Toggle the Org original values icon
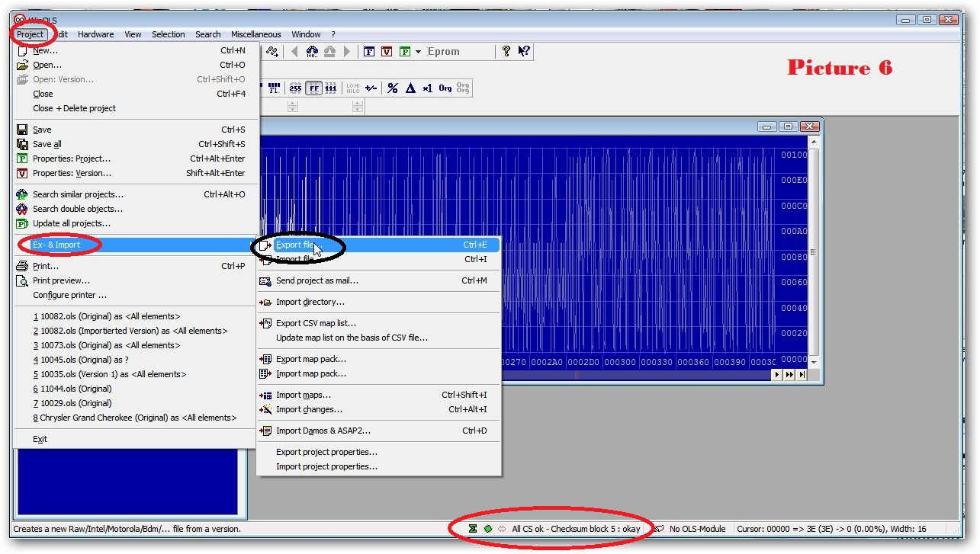The height and width of the screenshot is (554, 980). tap(445, 88)
